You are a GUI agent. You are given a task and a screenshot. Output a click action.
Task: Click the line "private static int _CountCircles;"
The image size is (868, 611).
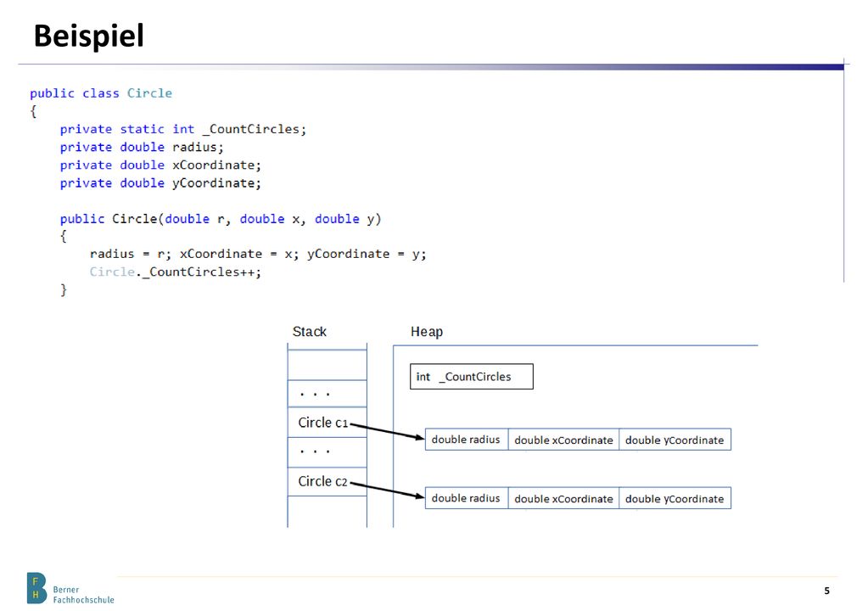tap(182, 129)
